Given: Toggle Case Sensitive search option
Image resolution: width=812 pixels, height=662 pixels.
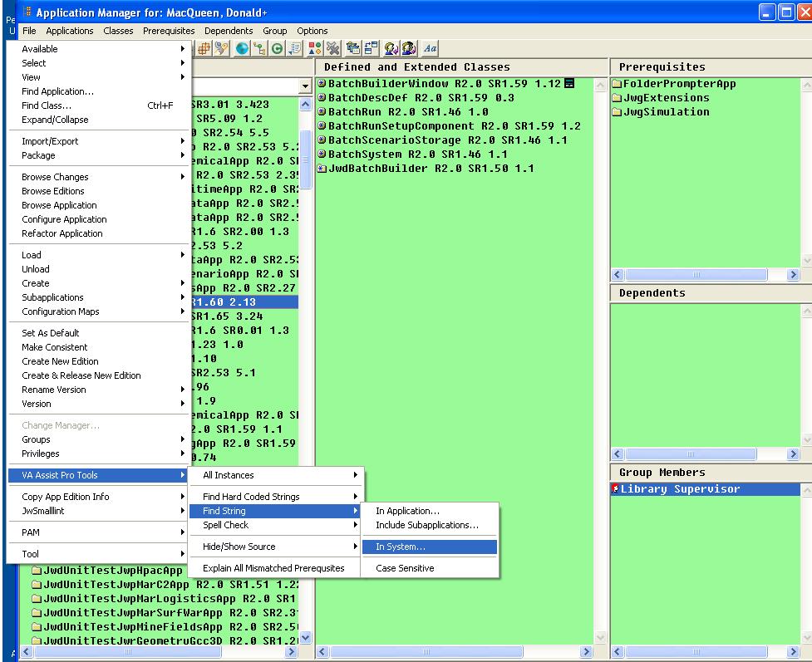Looking at the screenshot, I should pyautogui.click(x=405, y=568).
